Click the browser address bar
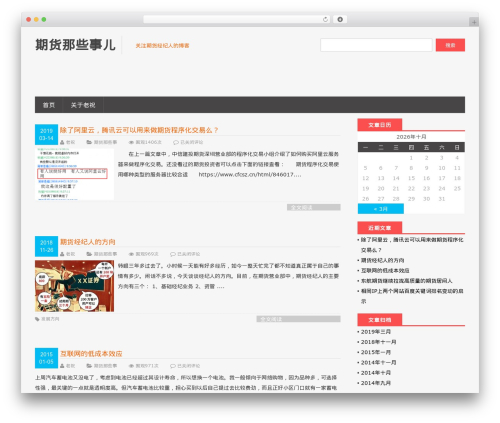Image resolution: width=500 pixels, height=423 pixels. [x=237, y=19]
